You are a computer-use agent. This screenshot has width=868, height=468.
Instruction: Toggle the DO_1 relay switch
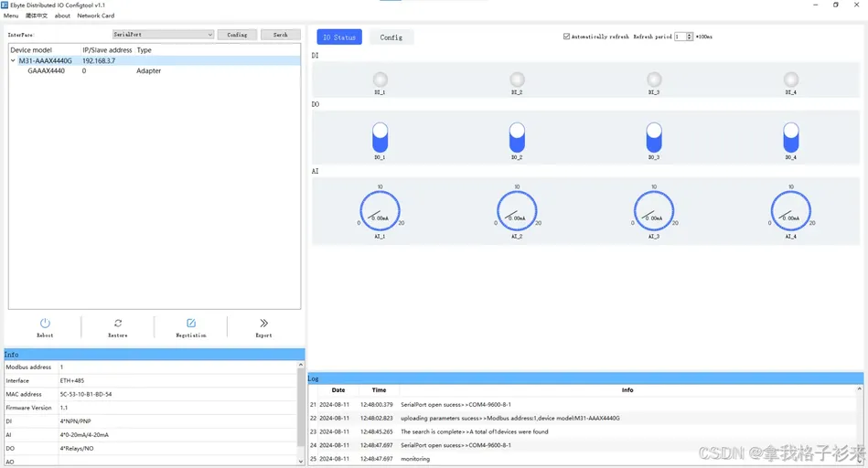click(380, 138)
